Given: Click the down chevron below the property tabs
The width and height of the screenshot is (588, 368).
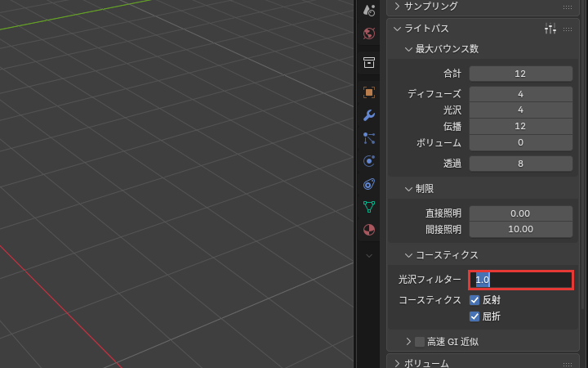Looking at the screenshot, I should [x=369, y=256].
